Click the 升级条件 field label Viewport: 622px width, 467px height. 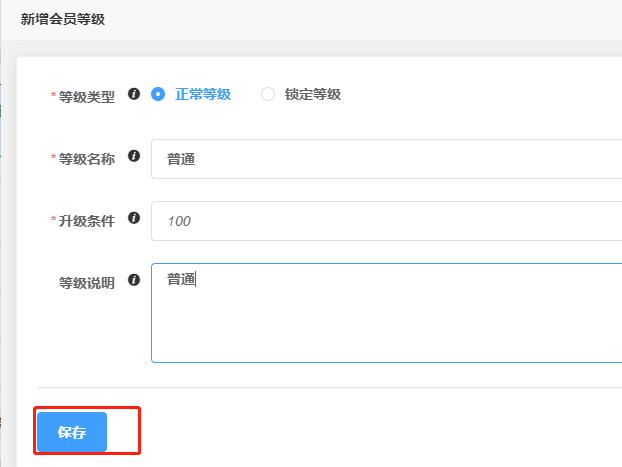pyautogui.click(x=87, y=221)
